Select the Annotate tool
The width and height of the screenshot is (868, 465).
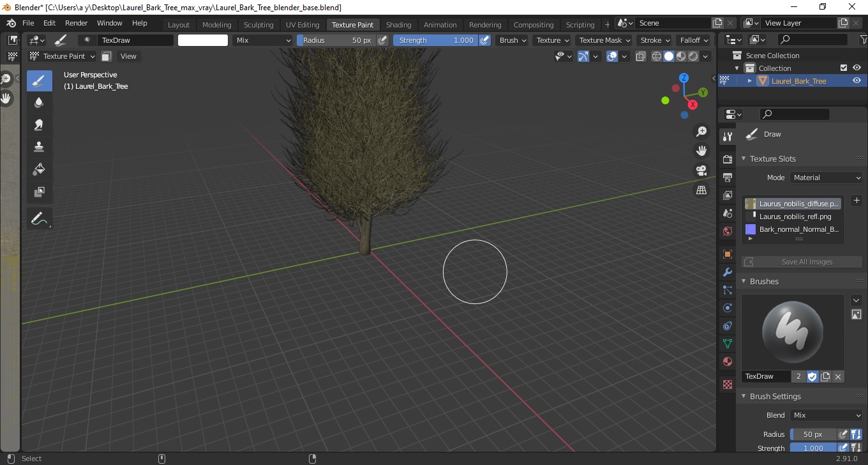[x=39, y=218]
